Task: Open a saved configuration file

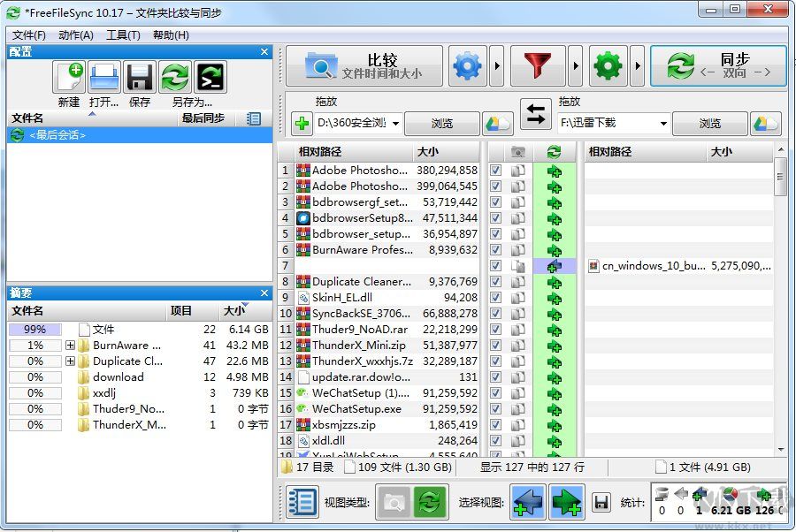Action: pyautogui.click(x=104, y=78)
